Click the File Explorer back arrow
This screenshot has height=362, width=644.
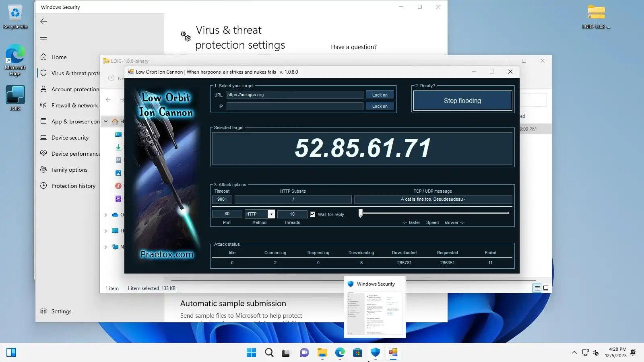[x=108, y=100]
